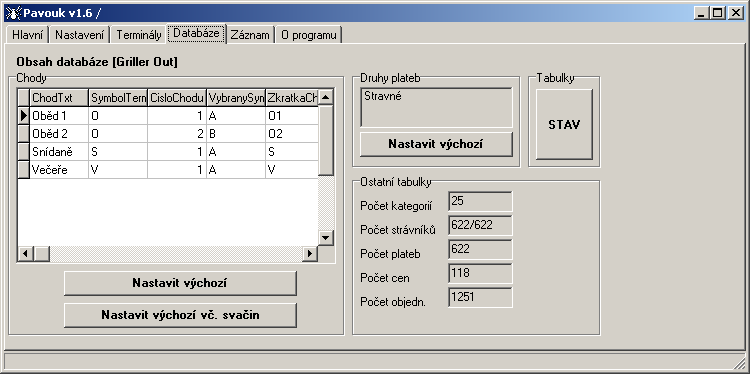Click Nastavit výchozí button under Chody grid
The image size is (750, 374).
click(x=180, y=283)
